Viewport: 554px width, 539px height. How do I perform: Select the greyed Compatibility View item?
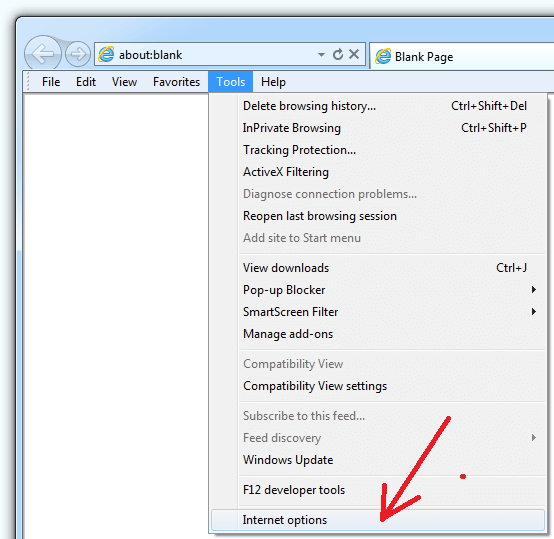[378, 364]
